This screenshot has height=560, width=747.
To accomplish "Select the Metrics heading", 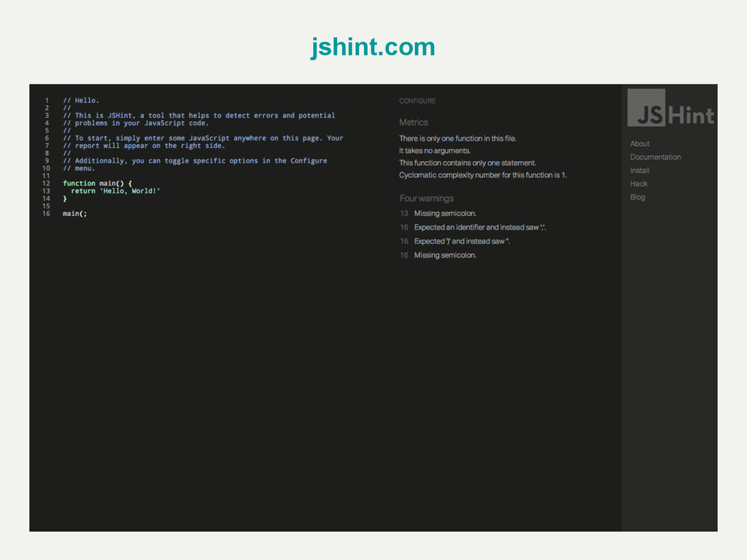I will tap(414, 122).
